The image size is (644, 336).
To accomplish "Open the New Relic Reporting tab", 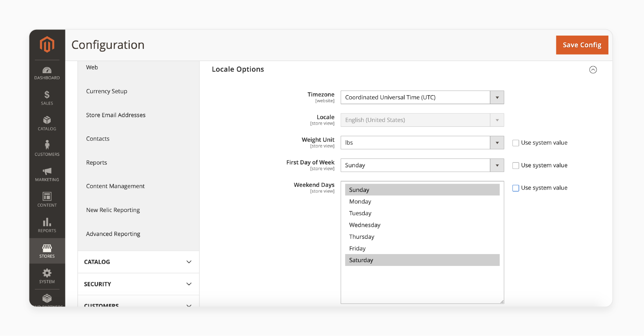I will point(113,210).
